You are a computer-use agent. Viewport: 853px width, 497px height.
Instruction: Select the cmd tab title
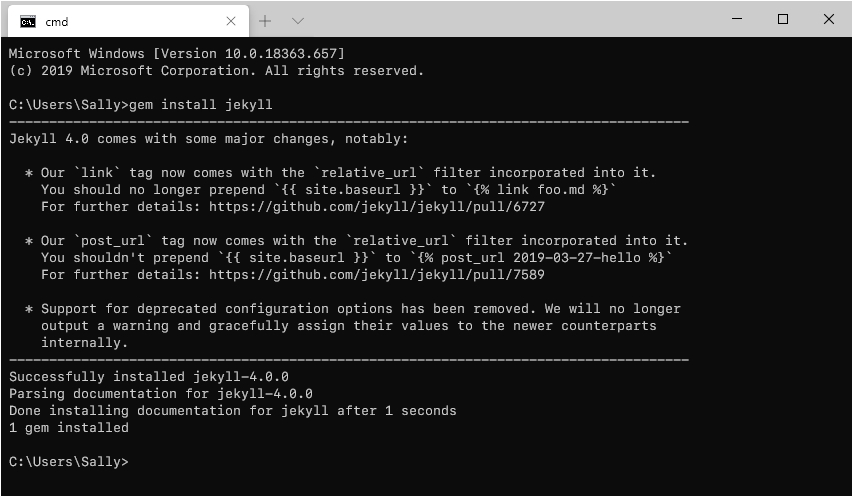click(56, 20)
